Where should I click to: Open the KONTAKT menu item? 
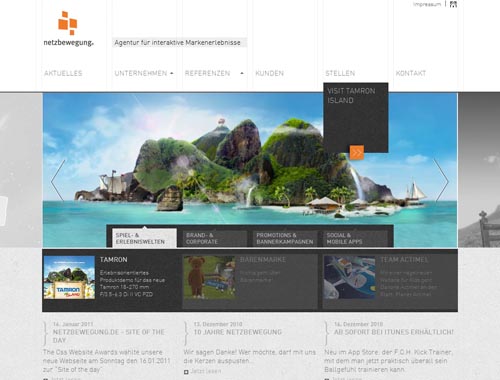(x=411, y=73)
